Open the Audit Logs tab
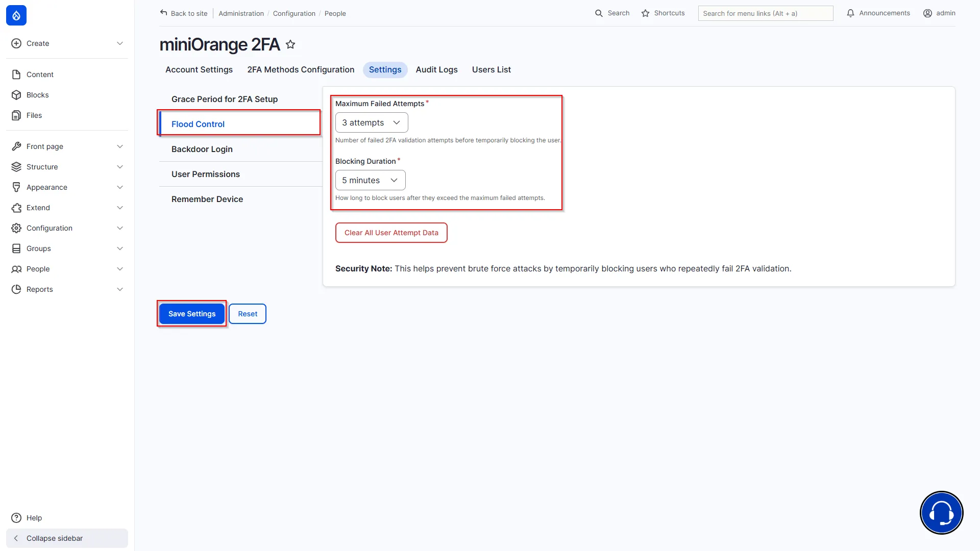This screenshot has height=551, width=980. [x=436, y=70]
